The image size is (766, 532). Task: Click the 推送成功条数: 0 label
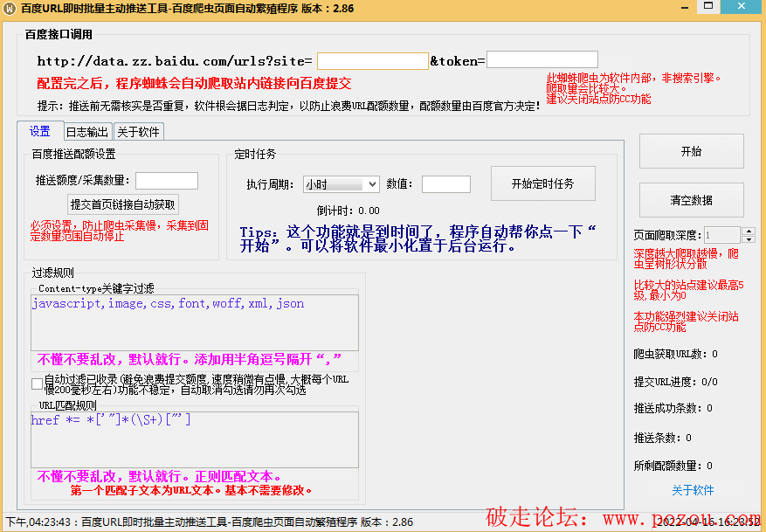point(673,408)
